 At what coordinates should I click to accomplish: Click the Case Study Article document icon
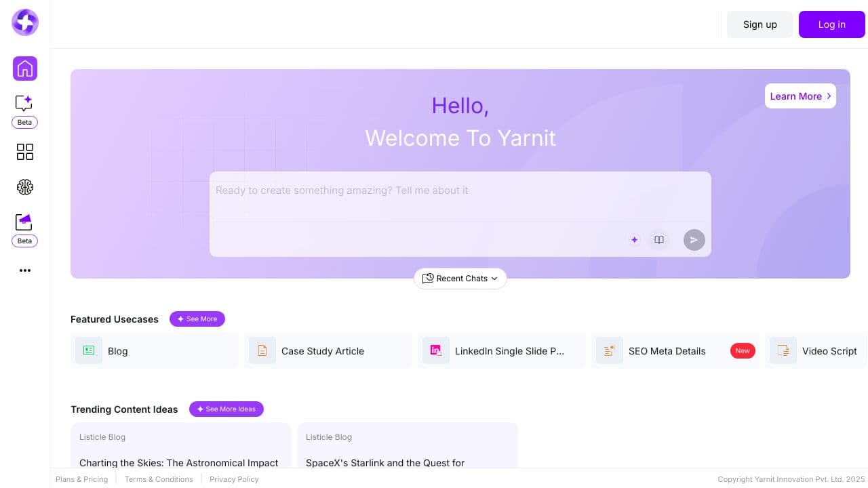262,350
